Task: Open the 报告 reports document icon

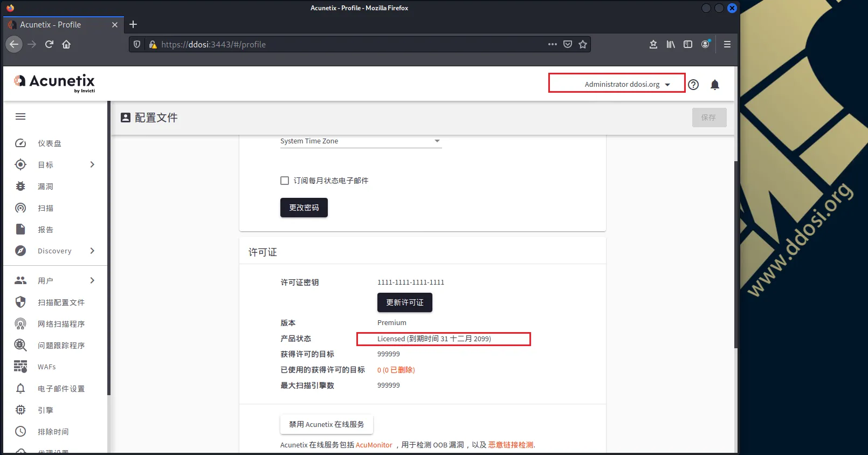Action: coord(20,229)
